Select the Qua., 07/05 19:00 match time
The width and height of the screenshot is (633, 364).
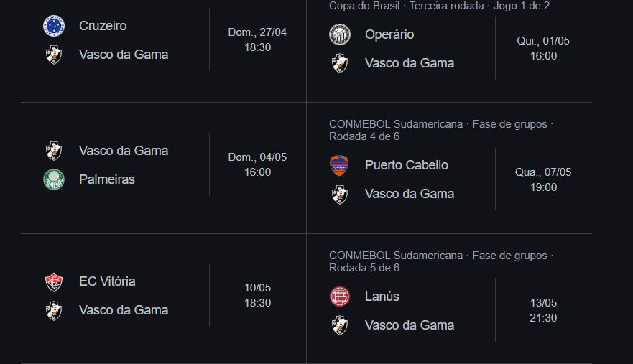pyautogui.click(x=543, y=179)
